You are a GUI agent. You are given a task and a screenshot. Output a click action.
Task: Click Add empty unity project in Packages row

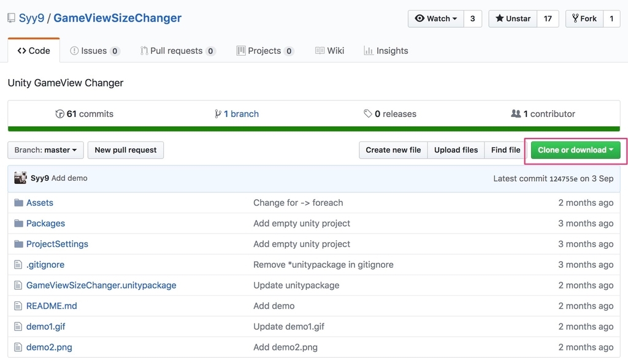302,223
